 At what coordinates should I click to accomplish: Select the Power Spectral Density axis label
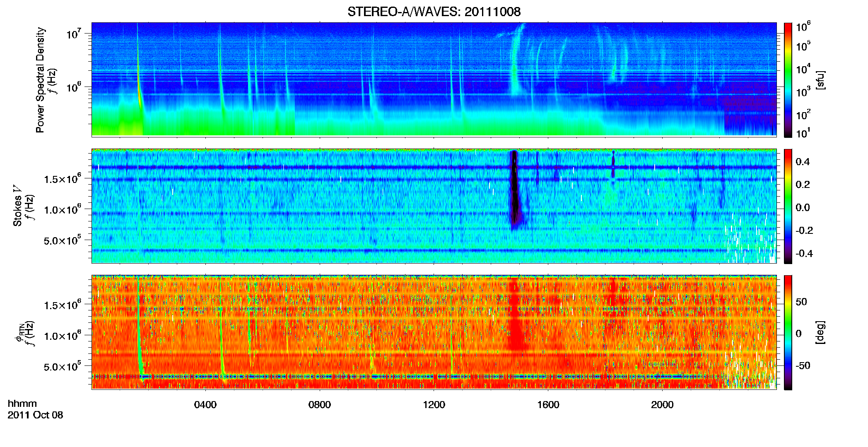[40, 80]
